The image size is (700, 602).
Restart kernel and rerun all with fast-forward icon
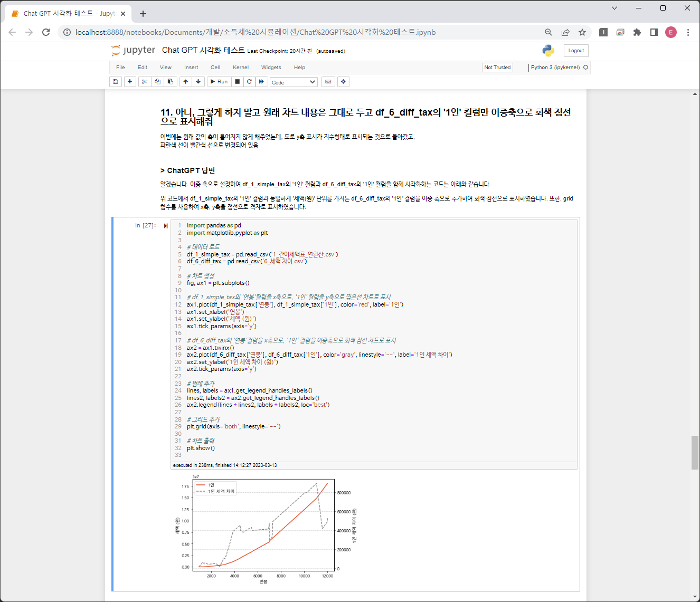[x=261, y=82]
